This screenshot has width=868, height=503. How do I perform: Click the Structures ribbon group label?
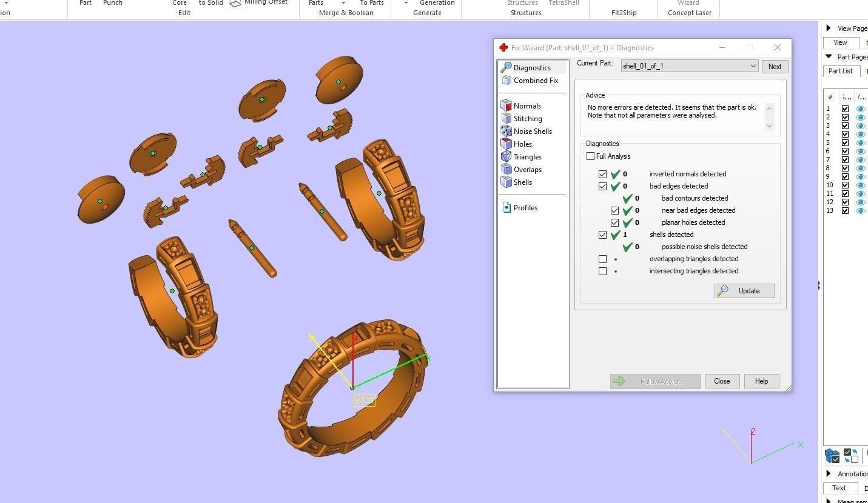coord(526,13)
